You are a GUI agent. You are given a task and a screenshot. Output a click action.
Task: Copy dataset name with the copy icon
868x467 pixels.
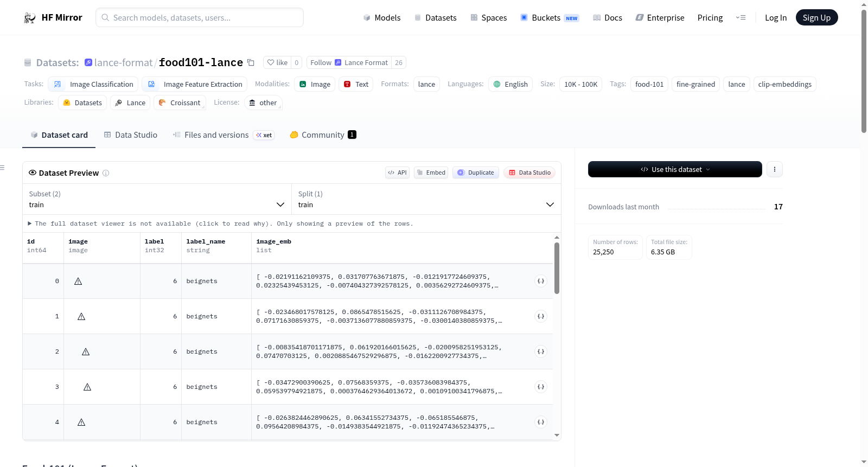(251, 62)
